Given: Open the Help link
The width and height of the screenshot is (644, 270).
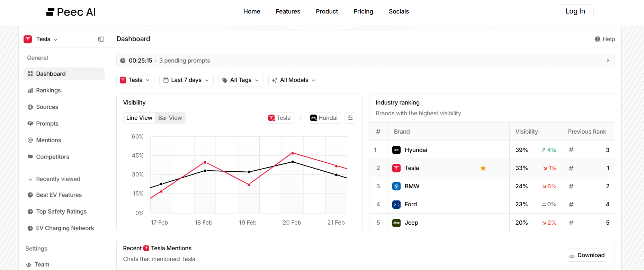Looking at the screenshot, I should (x=605, y=39).
